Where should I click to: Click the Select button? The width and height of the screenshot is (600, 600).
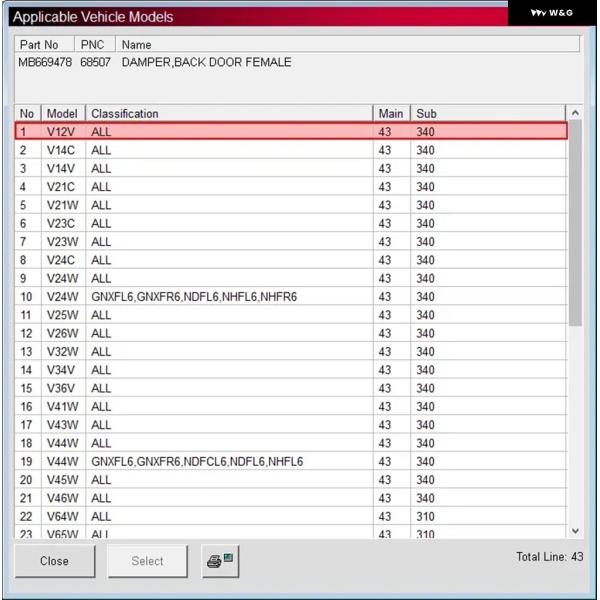pyautogui.click(x=147, y=561)
